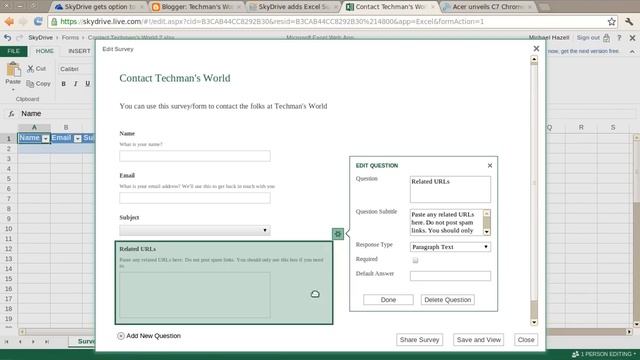Click the SkyDrive breadcrumb link
This screenshot has width=640, height=360.
pos(40,38)
